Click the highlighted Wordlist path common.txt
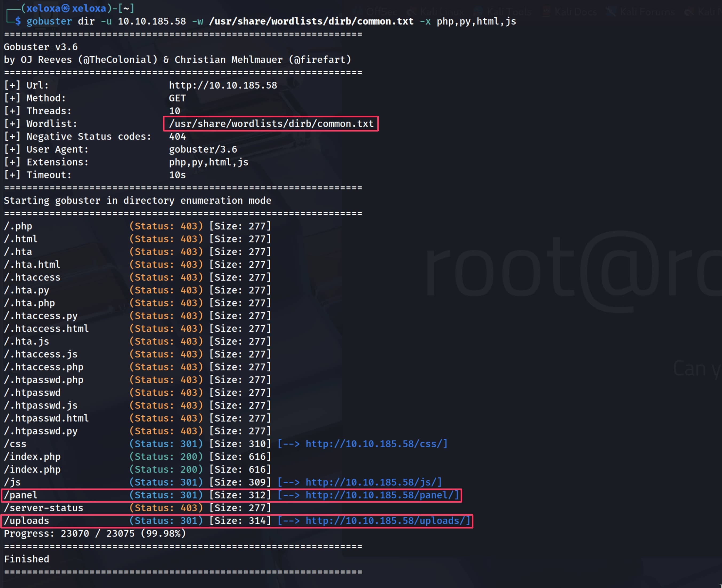Image resolution: width=722 pixels, height=588 pixels. [271, 124]
